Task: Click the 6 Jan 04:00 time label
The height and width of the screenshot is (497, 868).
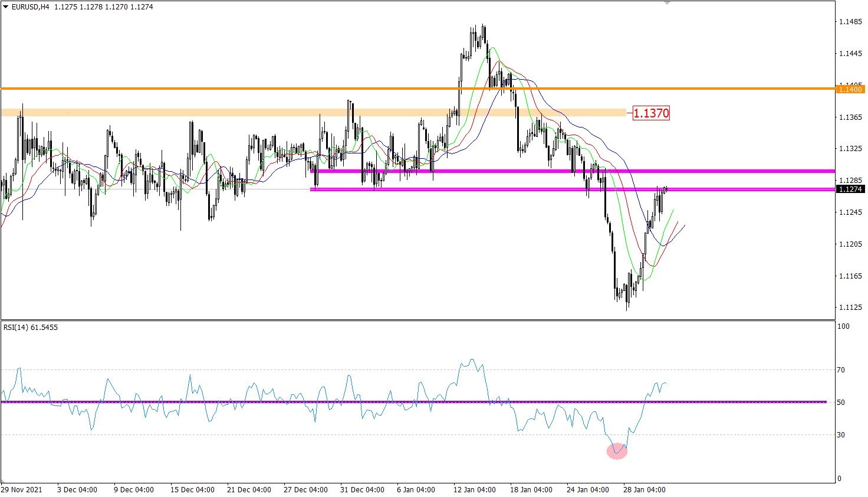Action: point(416,490)
